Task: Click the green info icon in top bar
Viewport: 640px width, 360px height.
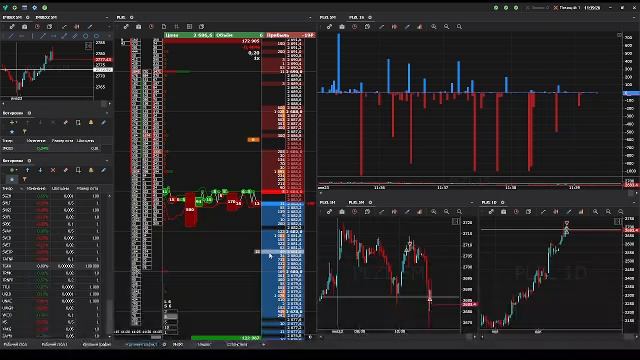Action: click(44, 7)
